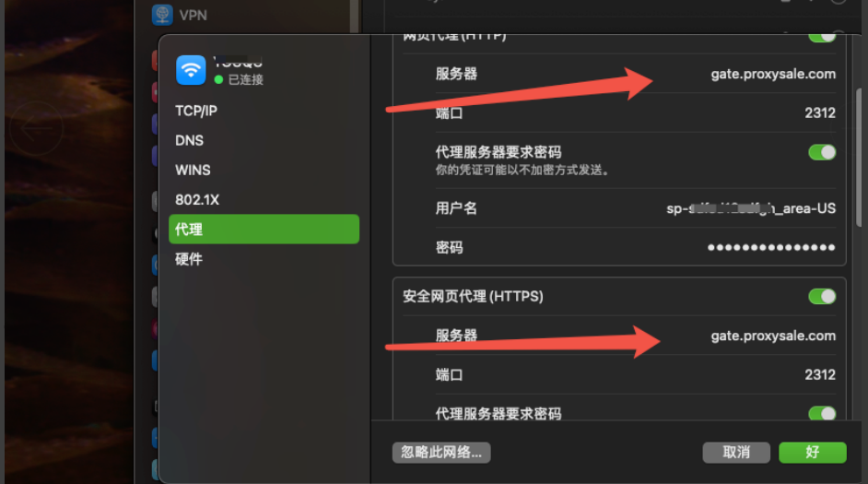Select the 代理 sidebar item

point(264,229)
